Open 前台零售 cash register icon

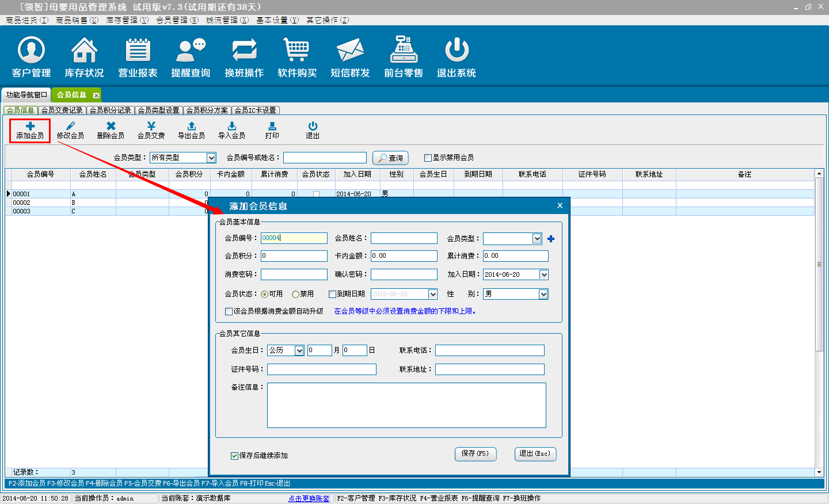(x=404, y=51)
